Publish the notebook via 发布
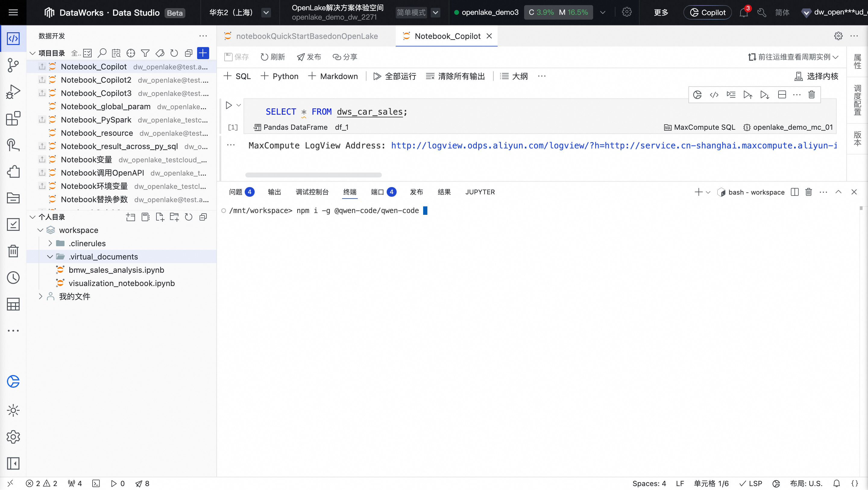Screen dimensions: 868x490 click(x=309, y=57)
